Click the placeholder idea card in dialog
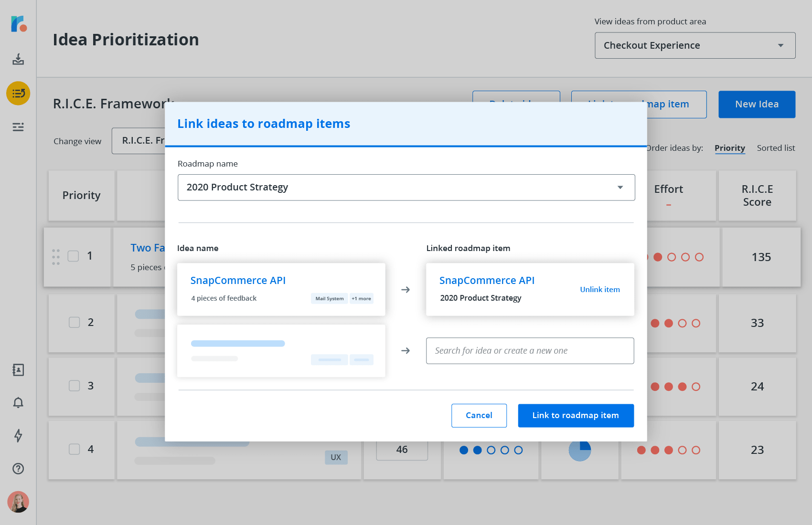The image size is (812, 525). click(x=281, y=351)
